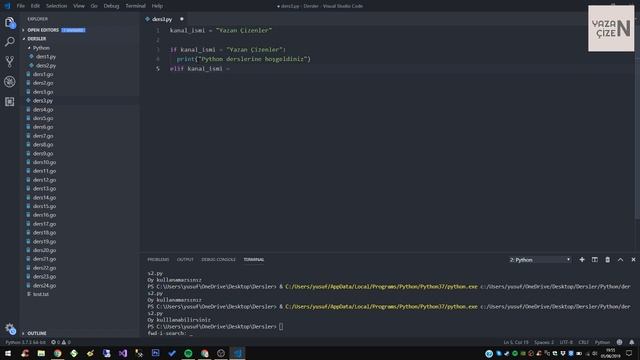Image resolution: width=640 pixels, height=360 pixels.
Task: Open ders1.go in the explorer
Action: coord(43,74)
